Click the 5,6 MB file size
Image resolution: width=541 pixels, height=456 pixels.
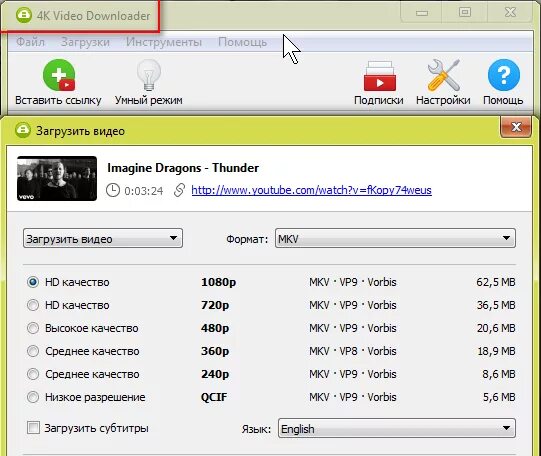coord(499,397)
